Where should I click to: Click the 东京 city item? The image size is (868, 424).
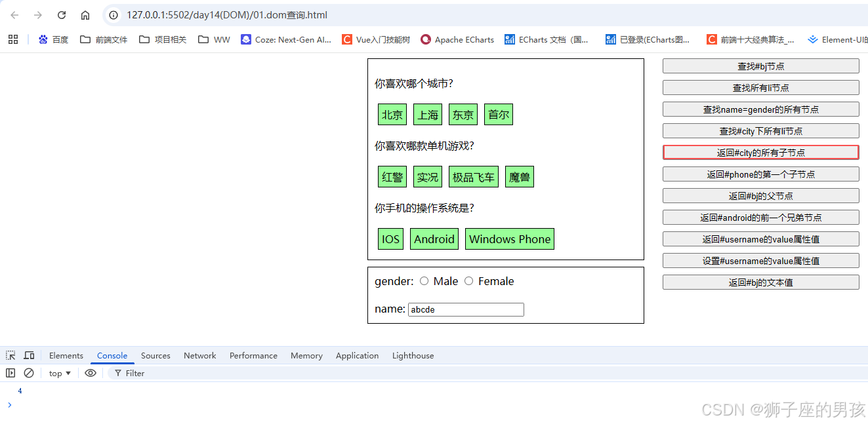click(x=463, y=115)
